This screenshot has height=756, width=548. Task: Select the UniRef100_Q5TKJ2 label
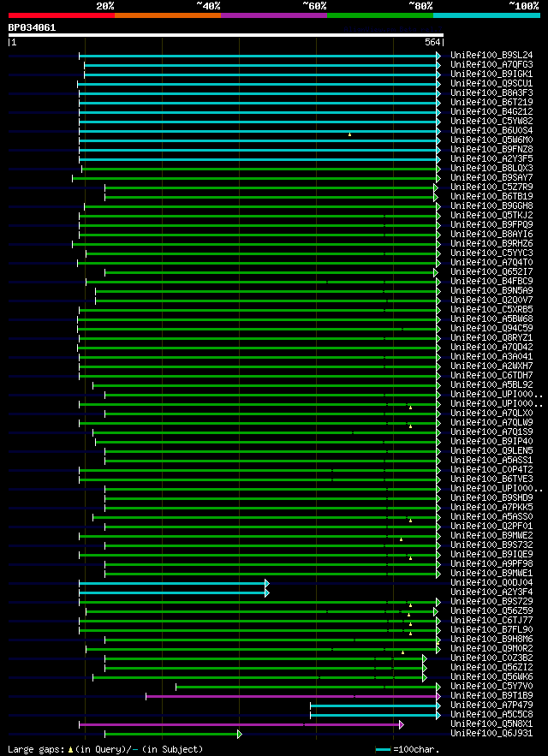491,215
